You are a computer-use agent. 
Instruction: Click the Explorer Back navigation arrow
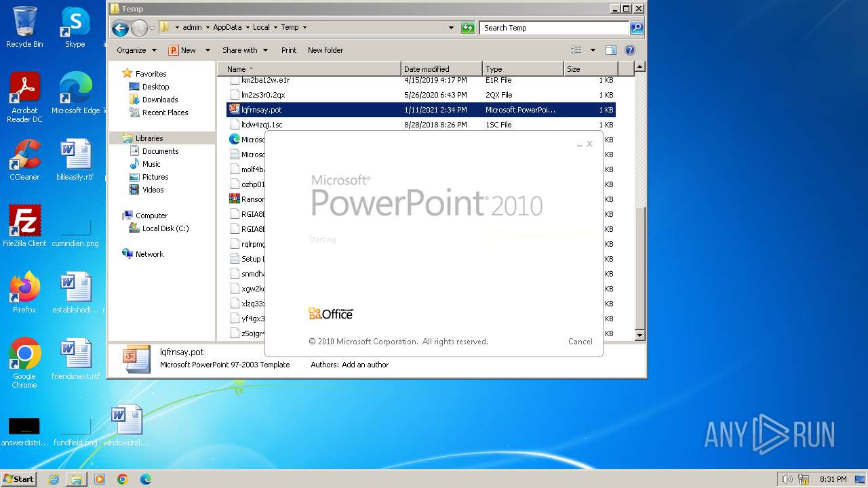(x=120, y=28)
